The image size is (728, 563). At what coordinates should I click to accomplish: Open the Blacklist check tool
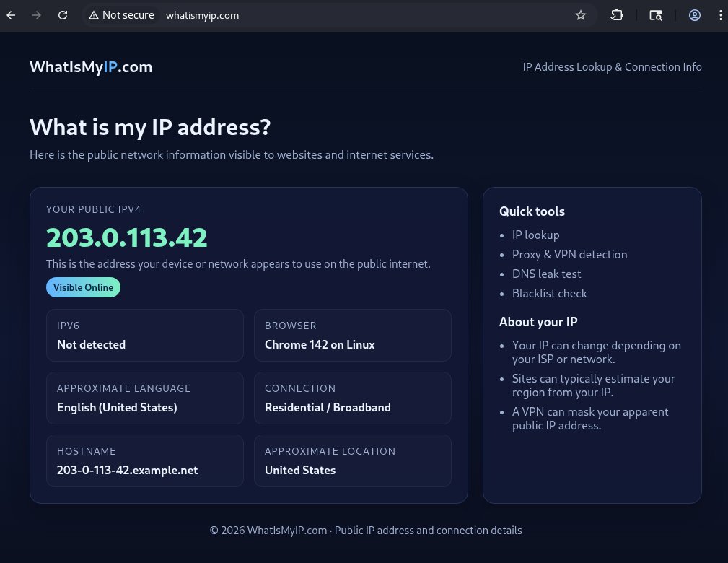[x=549, y=294]
